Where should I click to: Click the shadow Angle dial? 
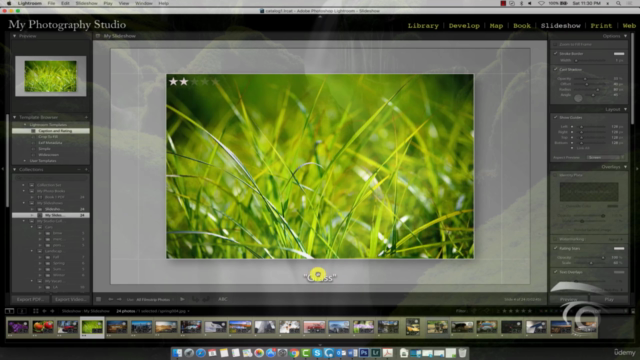[578, 98]
